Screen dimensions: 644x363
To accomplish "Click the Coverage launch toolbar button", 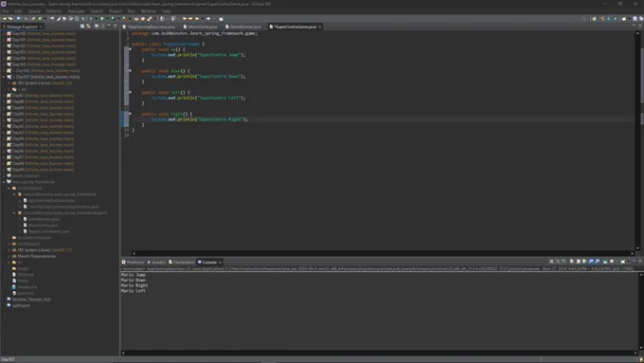I will (x=113, y=19).
